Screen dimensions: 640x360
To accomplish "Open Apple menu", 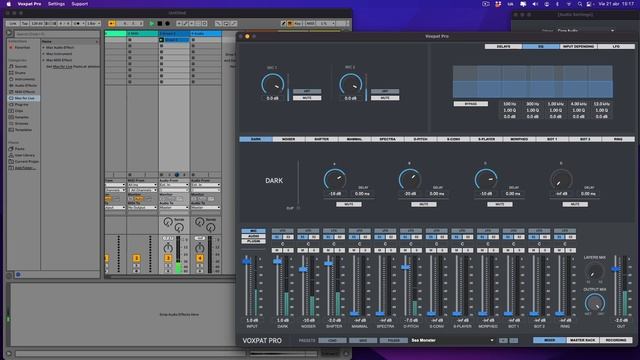I will [9, 4].
